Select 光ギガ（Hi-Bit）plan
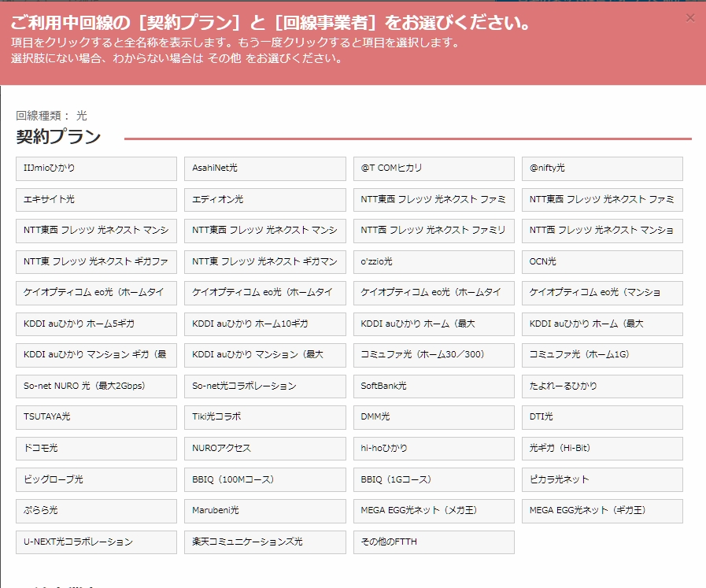This screenshot has width=706, height=588. [602, 449]
